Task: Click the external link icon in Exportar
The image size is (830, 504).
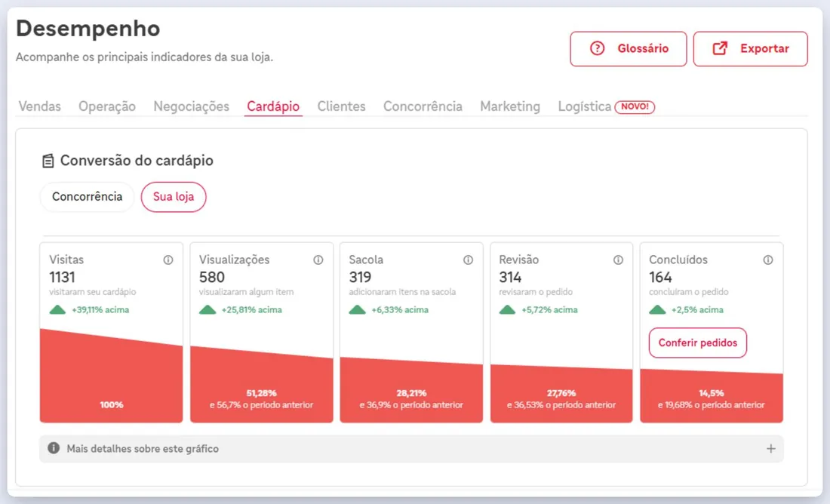Action: click(720, 48)
